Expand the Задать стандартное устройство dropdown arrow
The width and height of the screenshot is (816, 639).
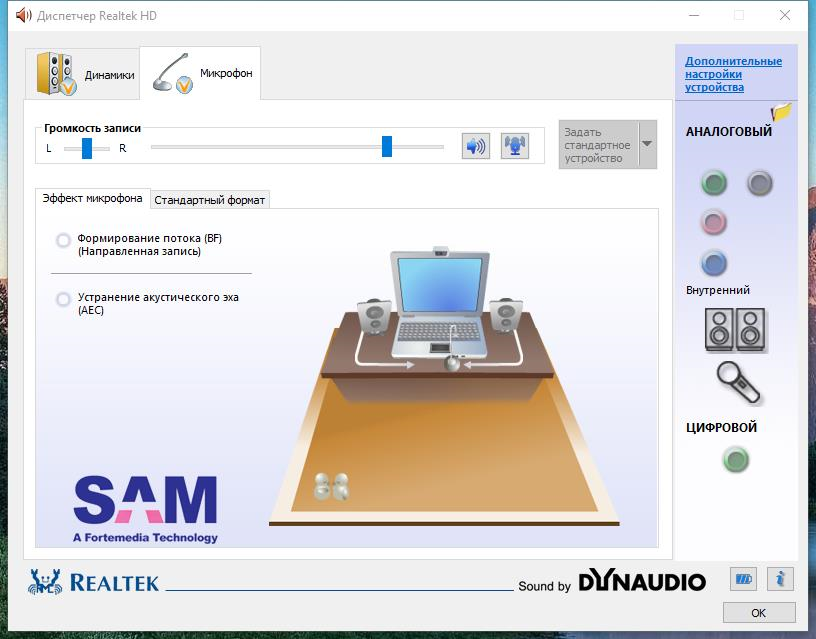(x=647, y=144)
